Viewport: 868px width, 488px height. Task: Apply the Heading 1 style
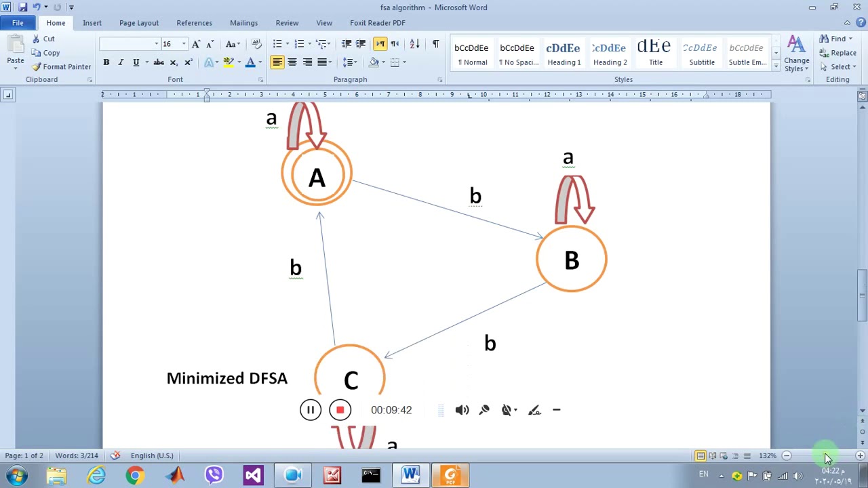click(564, 54)
